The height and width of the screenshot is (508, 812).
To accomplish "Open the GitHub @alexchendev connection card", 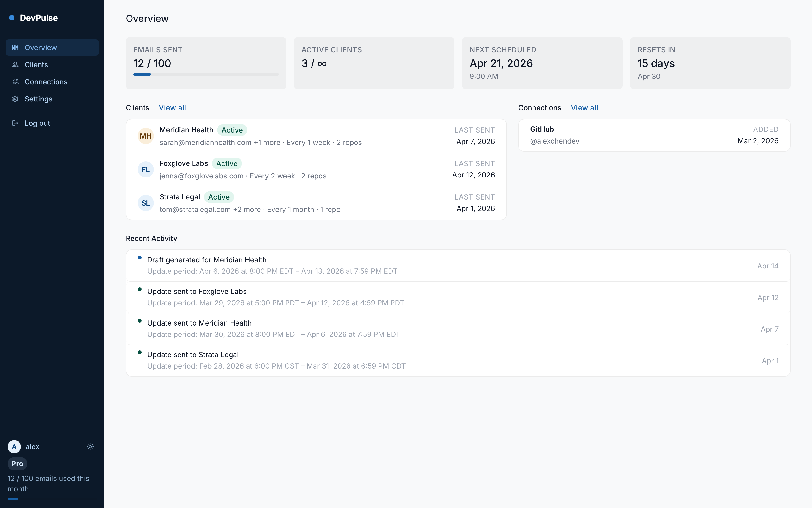I will [654, 135].
